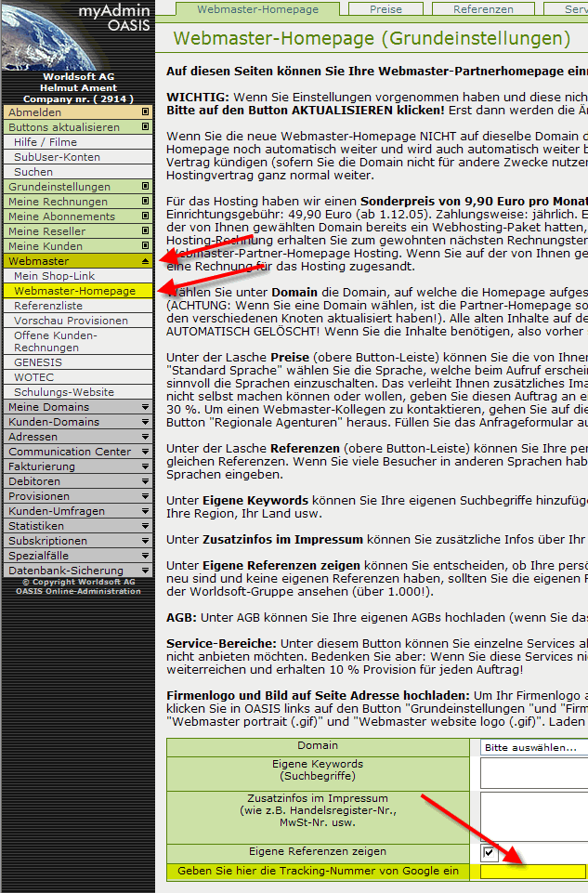The width and height of the screenshot is (588, 893).
Task: Uncheck the Eigene Referenzen zeigen checkbox
Action: point(489,853)
